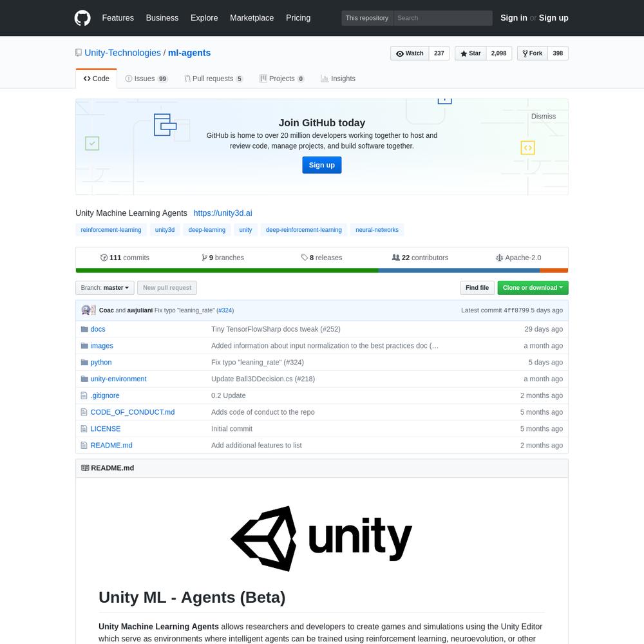This screenshot has width=644, height=644.
Task: Open the Branch: master dropdown
Action: (105, 288)
